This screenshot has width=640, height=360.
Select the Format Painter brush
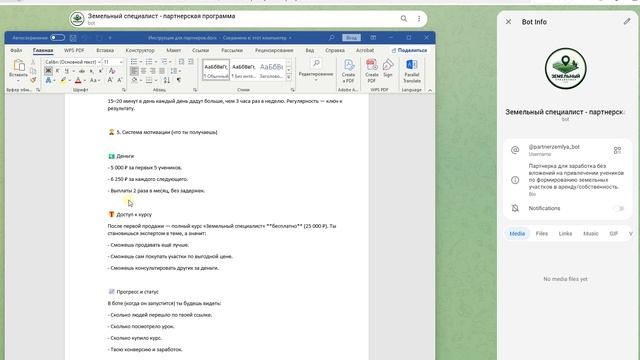click(33, 80)
